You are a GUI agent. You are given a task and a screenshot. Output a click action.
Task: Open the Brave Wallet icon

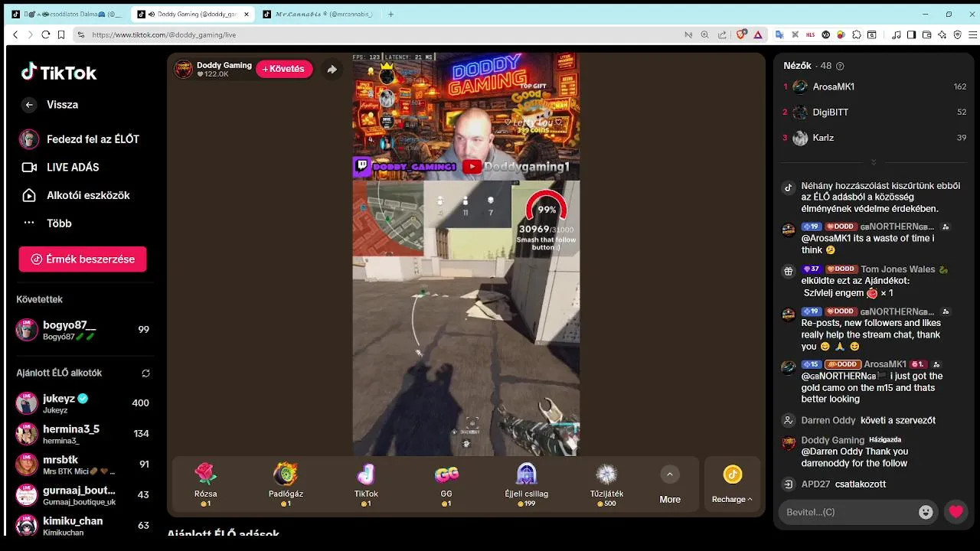(926, 34)
